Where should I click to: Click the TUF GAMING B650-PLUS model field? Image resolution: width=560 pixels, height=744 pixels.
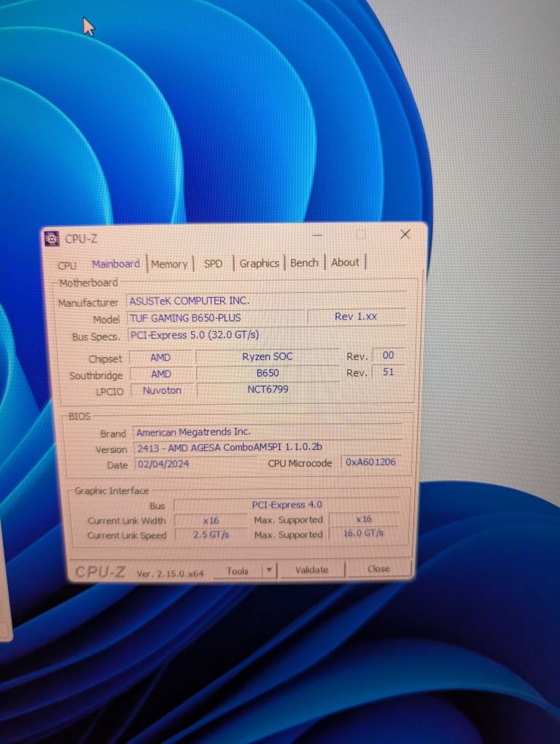coord(215,318)
